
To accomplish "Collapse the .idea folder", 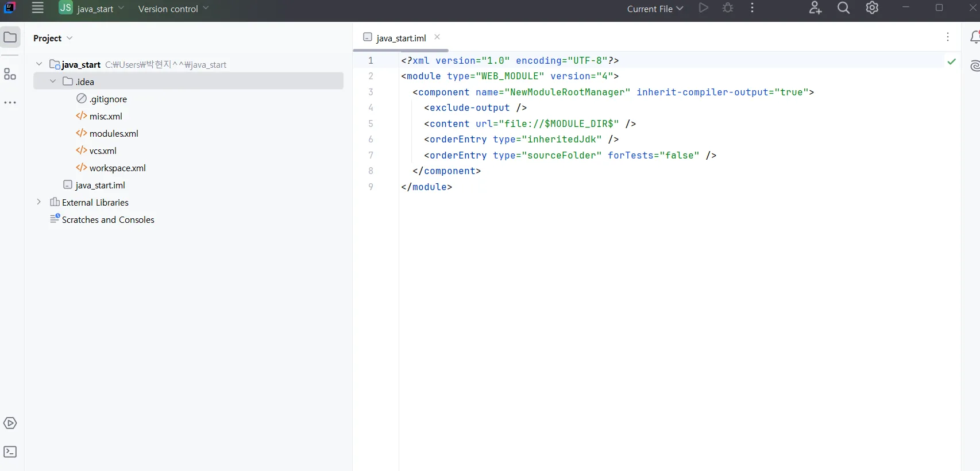I will click(x=53, y=81).
